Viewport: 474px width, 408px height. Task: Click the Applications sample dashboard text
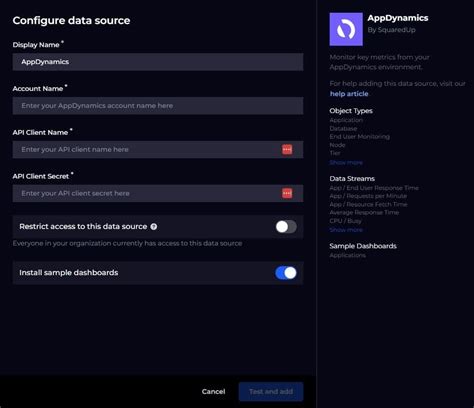(347, 255)
